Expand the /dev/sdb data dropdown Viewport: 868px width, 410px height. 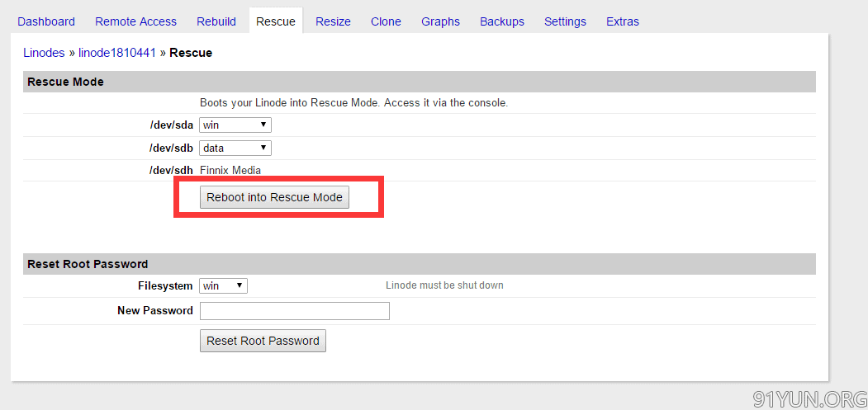click(235, 148)
